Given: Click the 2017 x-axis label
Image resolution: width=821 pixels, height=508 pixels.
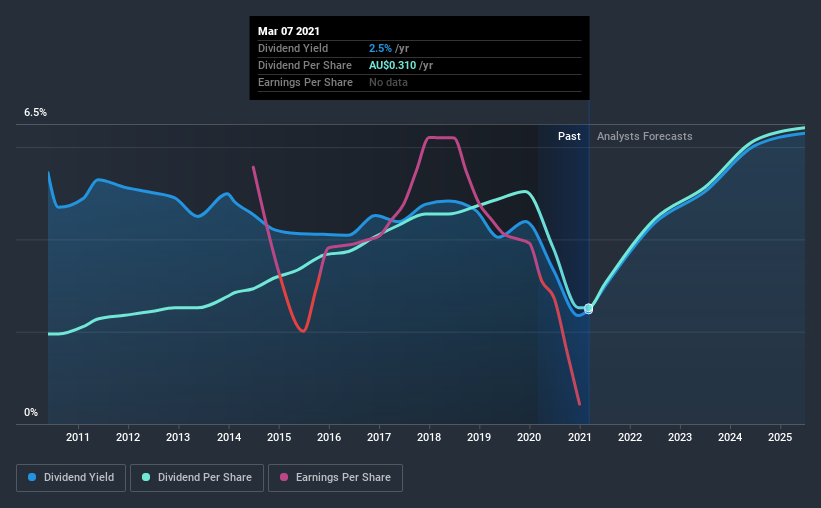Looking at the screenshot, I should 379,437.
